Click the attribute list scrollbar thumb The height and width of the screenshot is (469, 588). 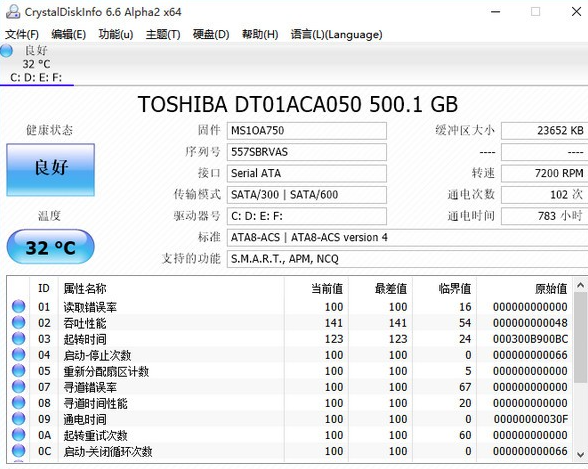[x=580, y=338]
